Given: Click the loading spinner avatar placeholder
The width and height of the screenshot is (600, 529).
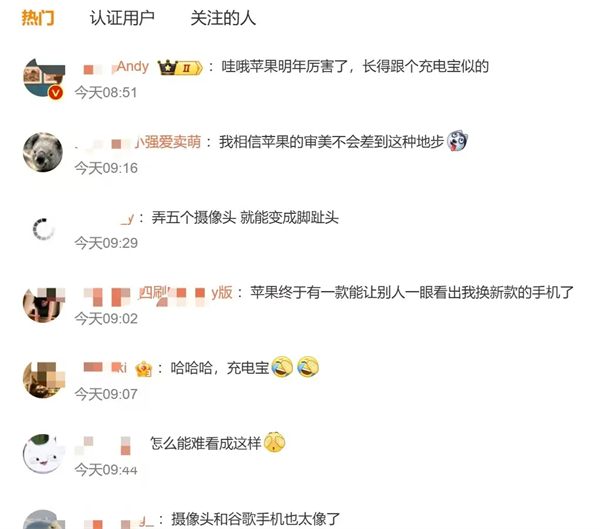Looking at the screenshot, I should 43,229.
